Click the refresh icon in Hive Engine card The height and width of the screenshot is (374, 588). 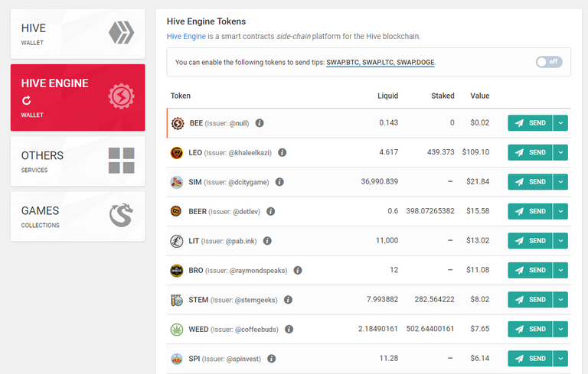tap(26, 100)
